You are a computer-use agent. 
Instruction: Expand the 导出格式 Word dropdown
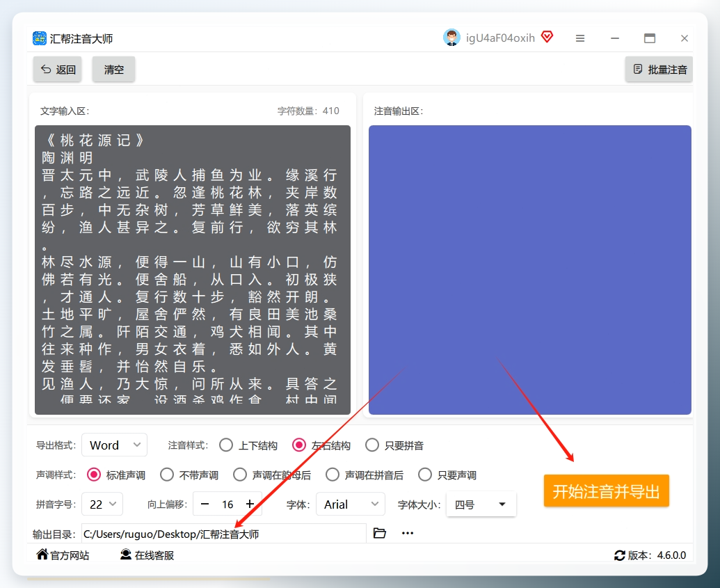114,445
